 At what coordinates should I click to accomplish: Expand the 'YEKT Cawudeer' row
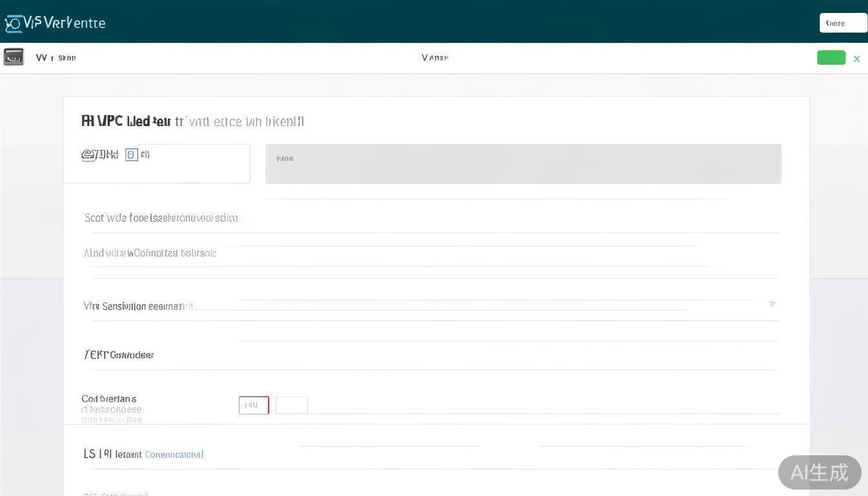(x=119, y=355)
